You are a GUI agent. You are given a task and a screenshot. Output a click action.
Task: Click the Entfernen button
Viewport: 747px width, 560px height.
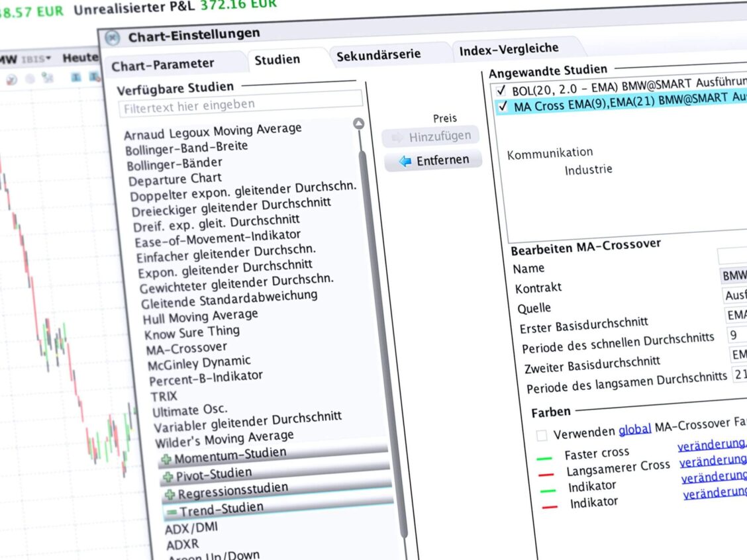click(434, 160)
